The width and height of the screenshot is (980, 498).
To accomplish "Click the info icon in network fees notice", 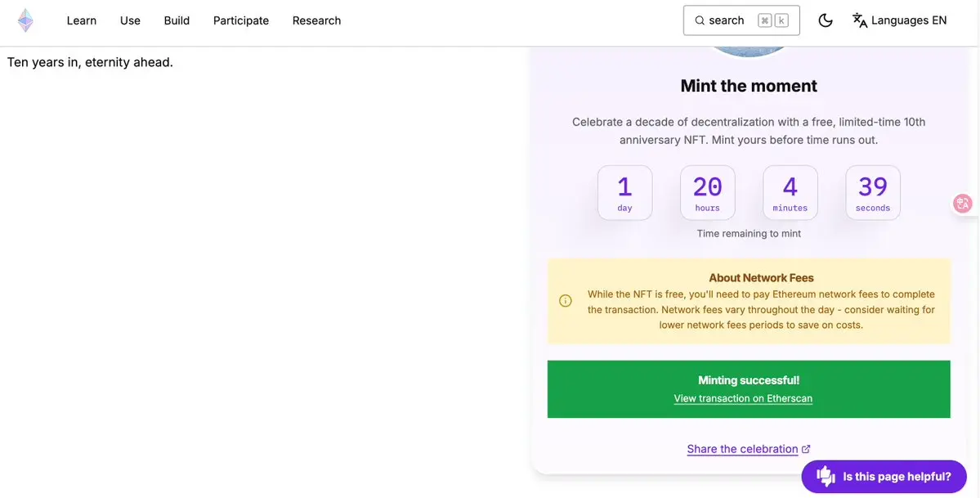I will point(566,301).
